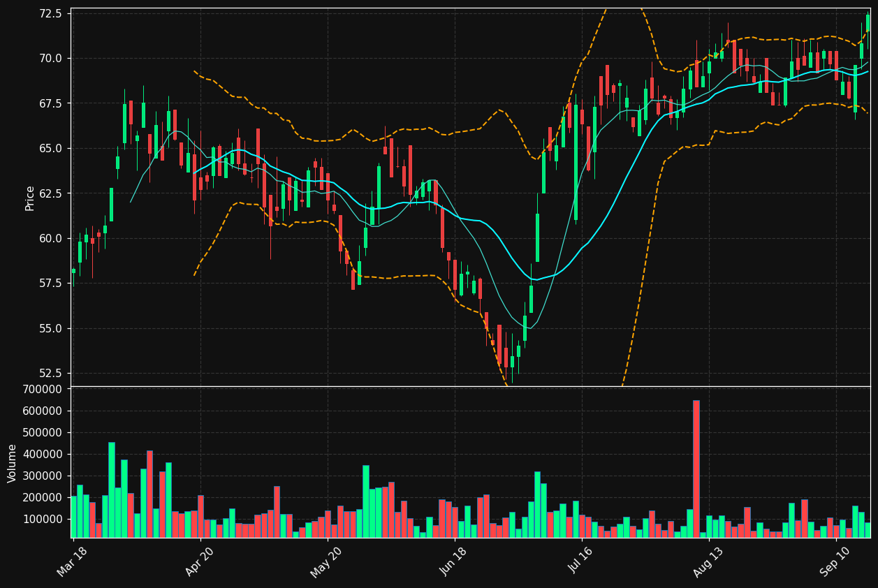This screenshot has width=878, height=588.
Task: Click the 'Apr 20' date label
Action: coord(200,561)
